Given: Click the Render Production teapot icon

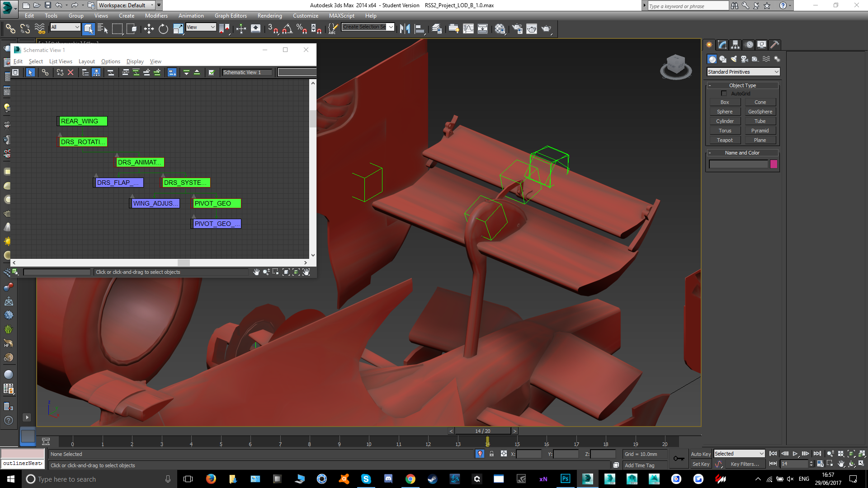Looking at the screenshot, I should [x=547, y=29].
